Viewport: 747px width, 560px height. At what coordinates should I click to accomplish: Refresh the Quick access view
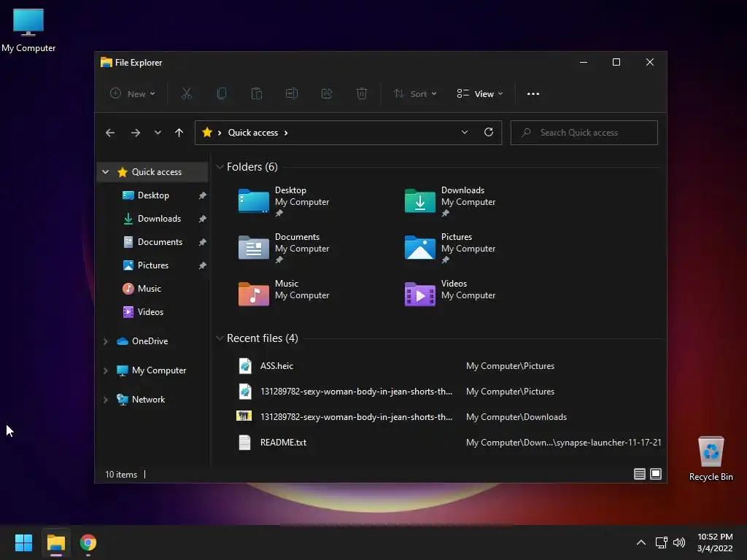(x=488, y=133)
